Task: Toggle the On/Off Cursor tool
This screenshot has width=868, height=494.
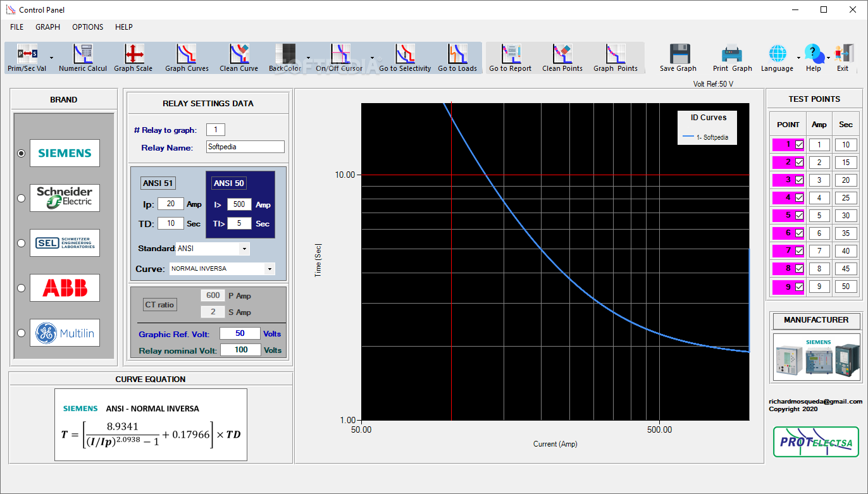Action: (340, 58)
